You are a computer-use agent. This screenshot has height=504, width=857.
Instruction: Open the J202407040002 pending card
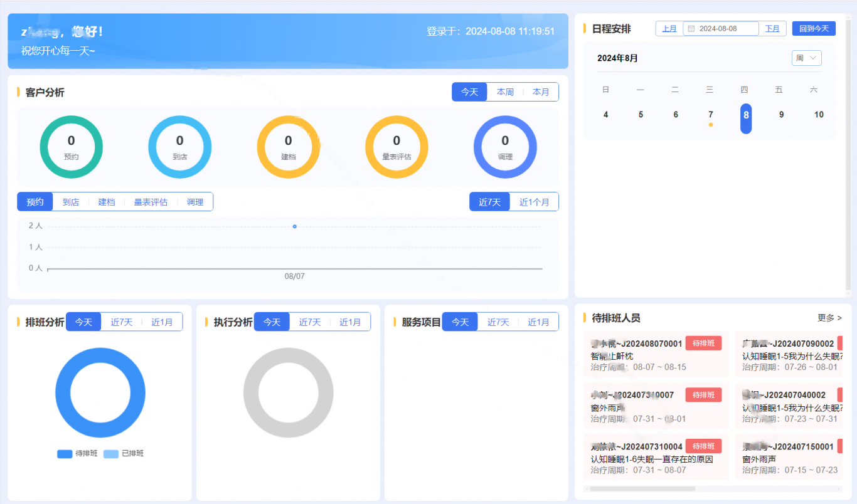(789, 406)
